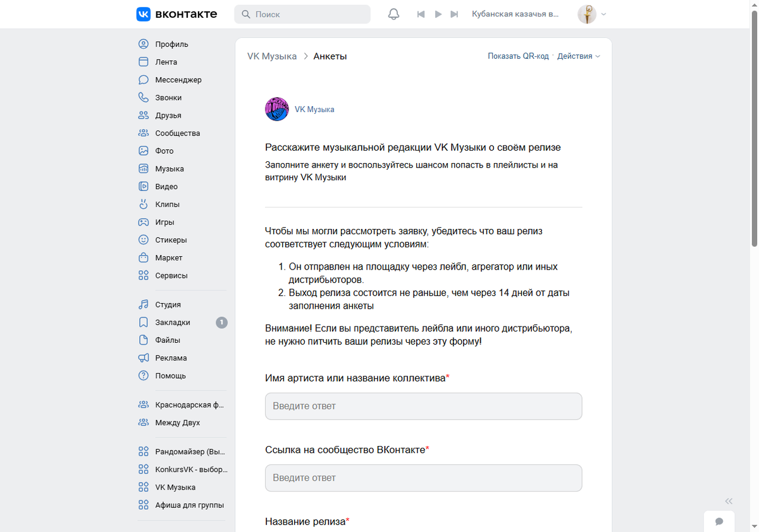Click the artist name answer input field
Screen dimensions: 759x532
[423, 405]
